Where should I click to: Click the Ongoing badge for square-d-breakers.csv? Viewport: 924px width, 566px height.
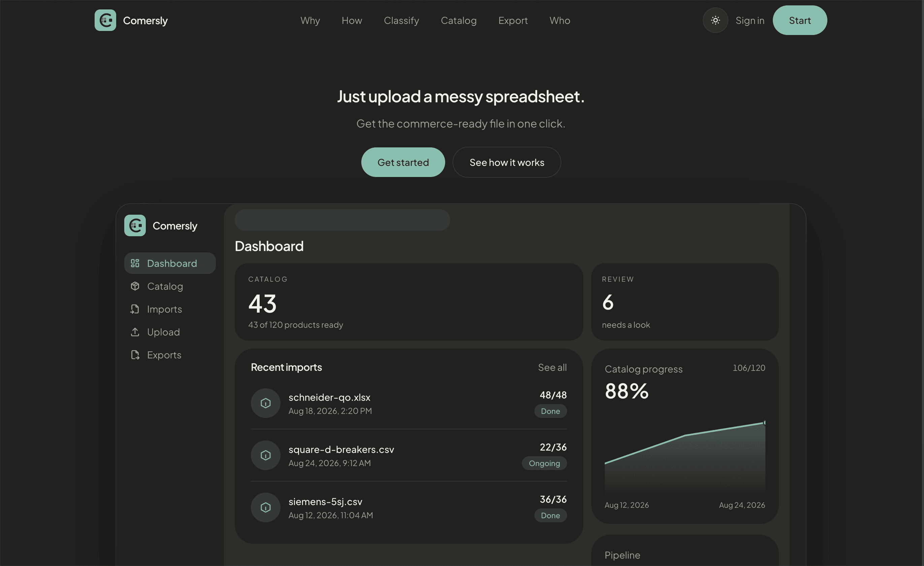(544, 463)
